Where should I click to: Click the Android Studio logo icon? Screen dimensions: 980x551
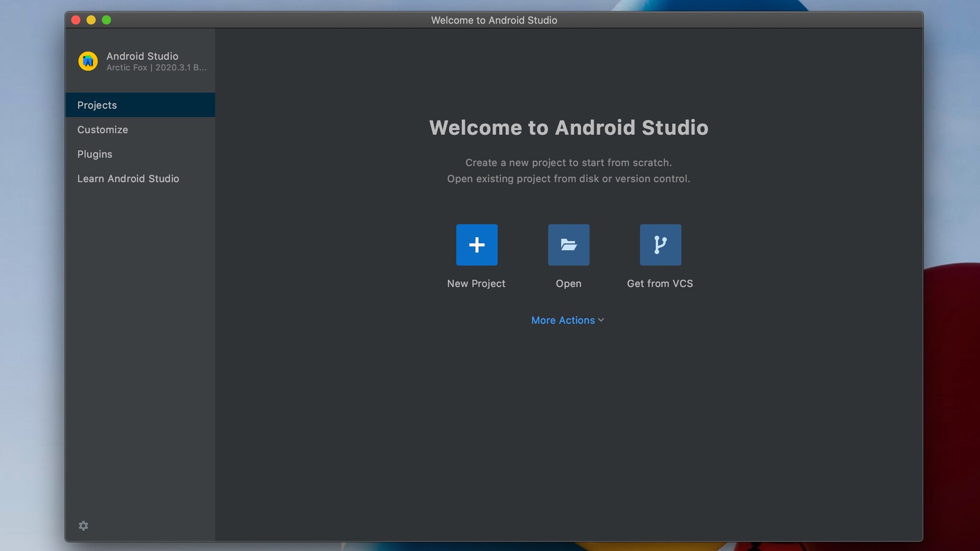tap(88, 61)
